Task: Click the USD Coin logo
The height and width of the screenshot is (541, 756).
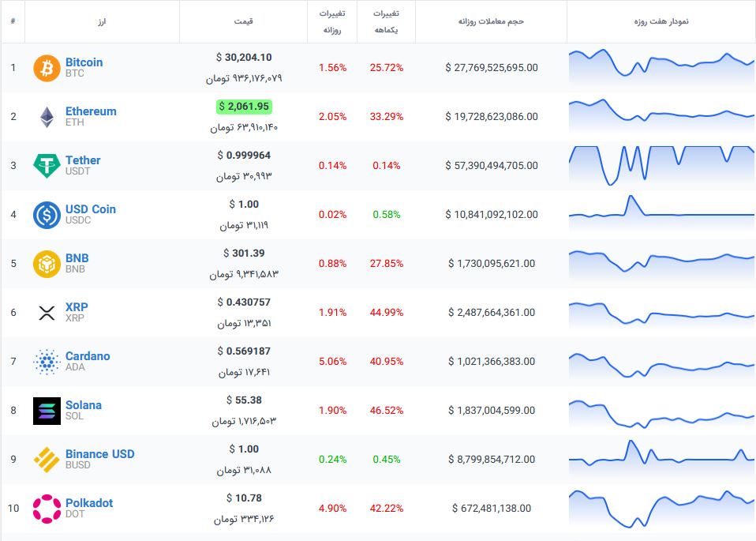Action: pyautogui.click(x=47, y=215)
